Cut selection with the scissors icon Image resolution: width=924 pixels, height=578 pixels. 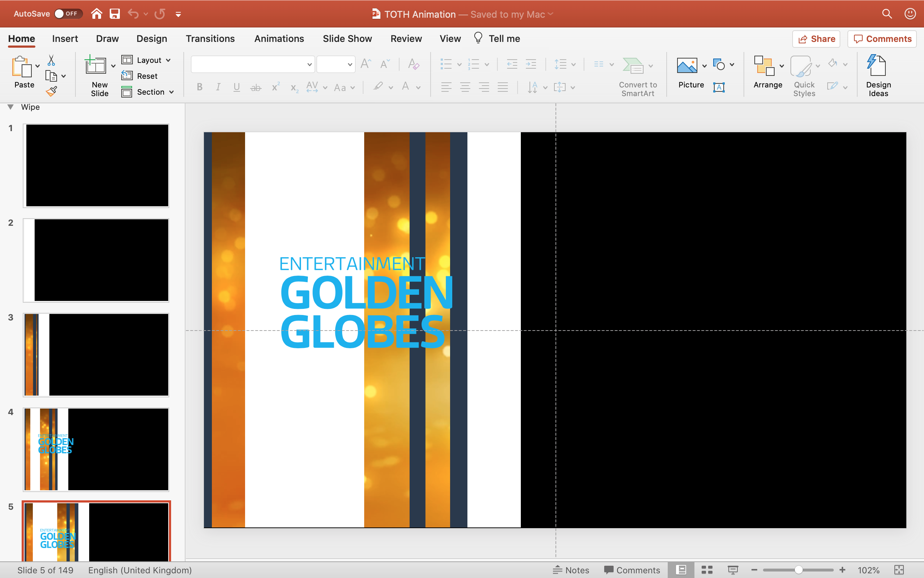click(x=51, y=60)
